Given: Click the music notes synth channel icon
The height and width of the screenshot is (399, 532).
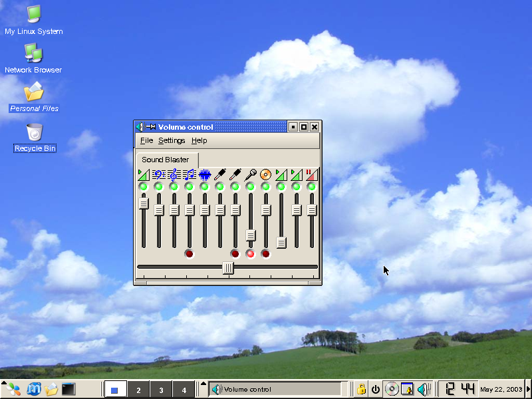Looking at the screenshot, I should (x=190, y=175).
